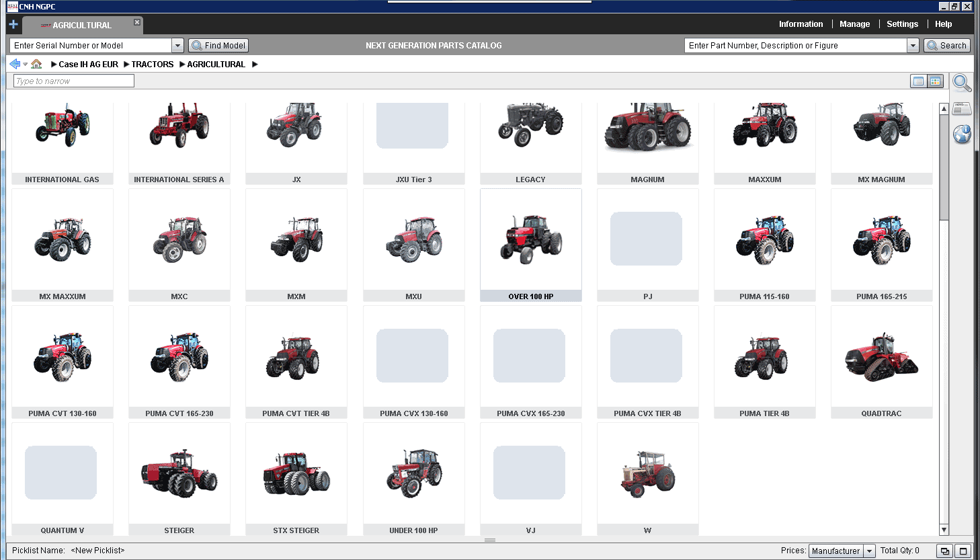Open the Settings menu
The image size is (980, 560).
[902, 24]
